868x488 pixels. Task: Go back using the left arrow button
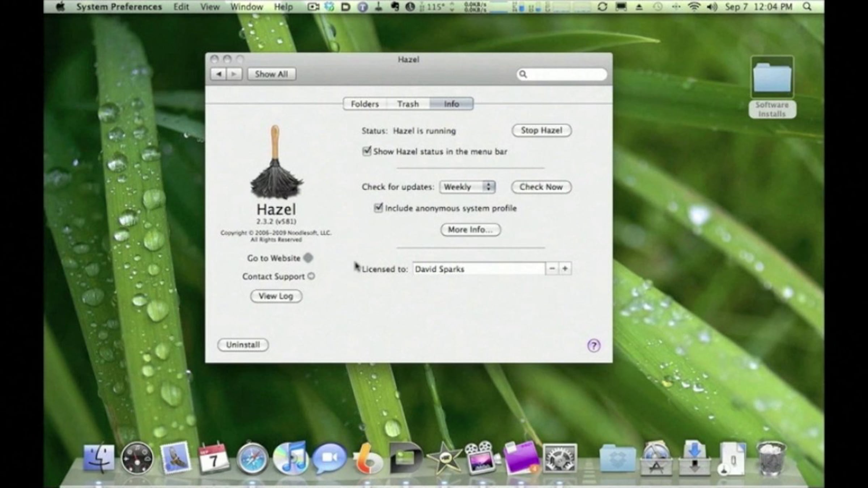click(218, 74)
